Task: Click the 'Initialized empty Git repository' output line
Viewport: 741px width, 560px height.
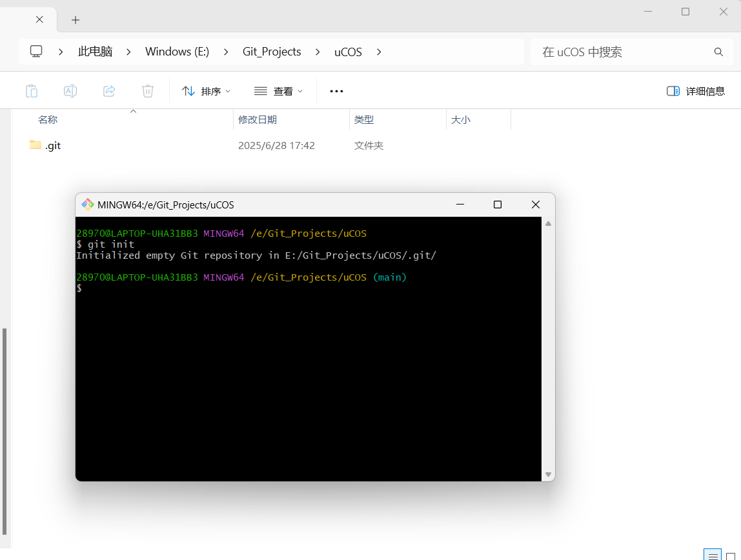Action: point(256,255)
